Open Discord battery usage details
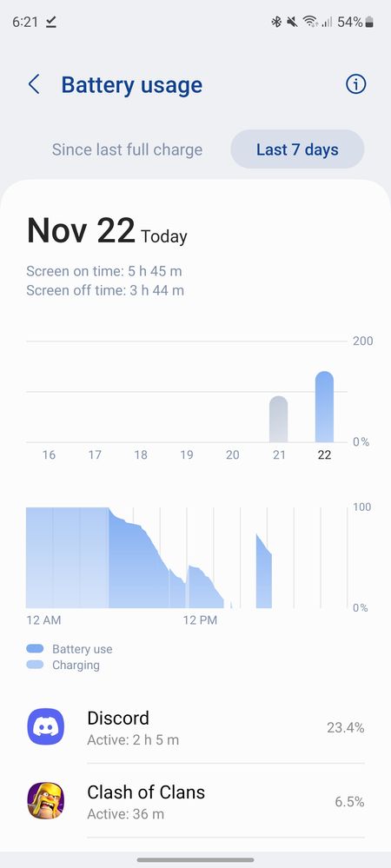The width and height of the screenshot is (391, 868). pyautogui.click(x=195, y=727)
